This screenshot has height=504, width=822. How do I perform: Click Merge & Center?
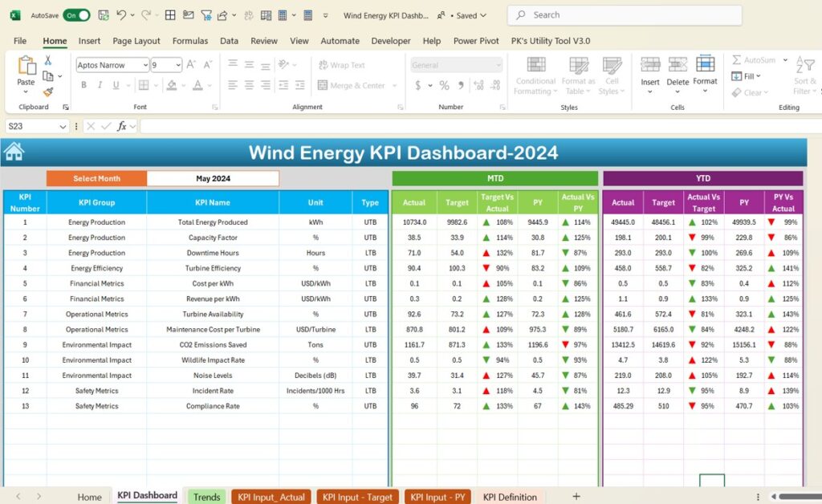click(x=352, y=85)
